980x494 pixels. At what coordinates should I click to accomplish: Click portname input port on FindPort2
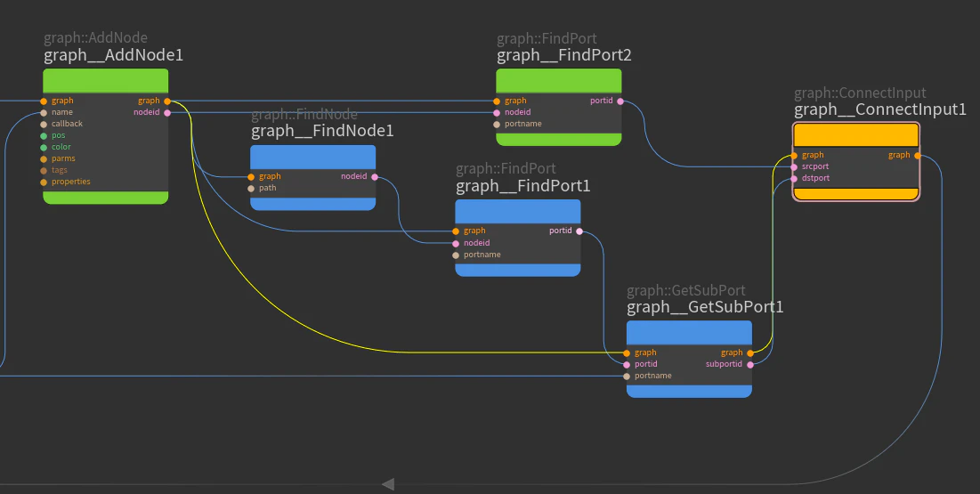pos(497,125)
